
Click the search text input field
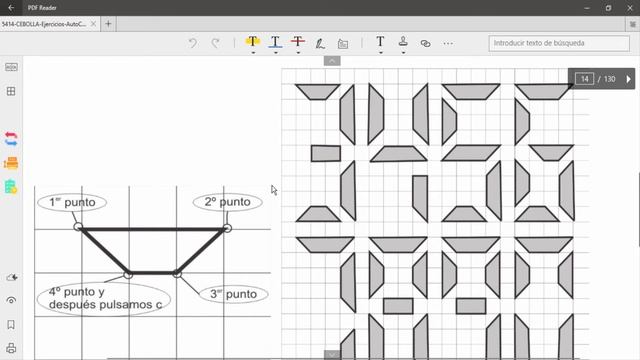pos(559,43)
